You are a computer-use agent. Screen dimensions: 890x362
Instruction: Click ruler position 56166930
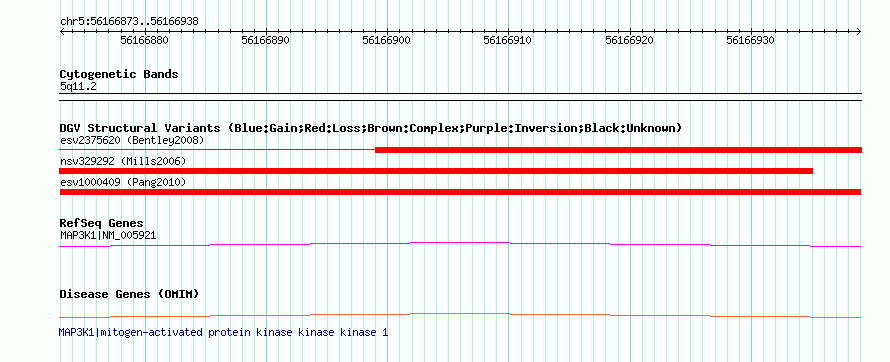point(750,40)
